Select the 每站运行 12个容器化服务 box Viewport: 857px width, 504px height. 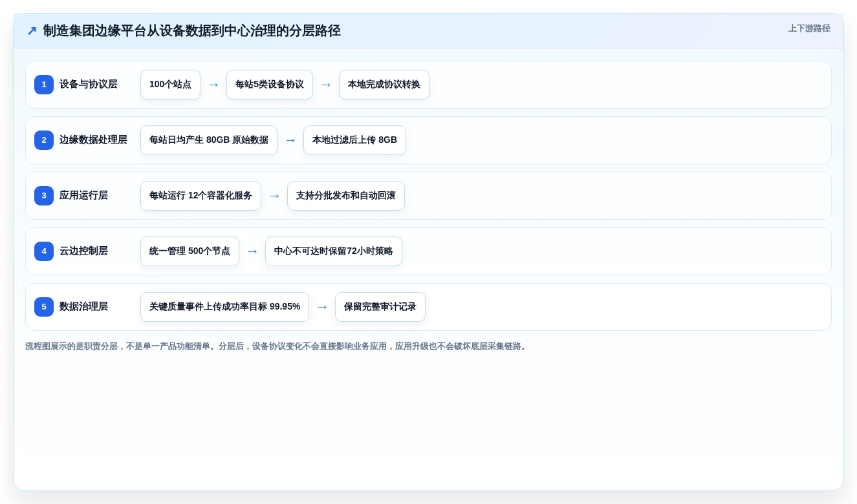(201, 196)
